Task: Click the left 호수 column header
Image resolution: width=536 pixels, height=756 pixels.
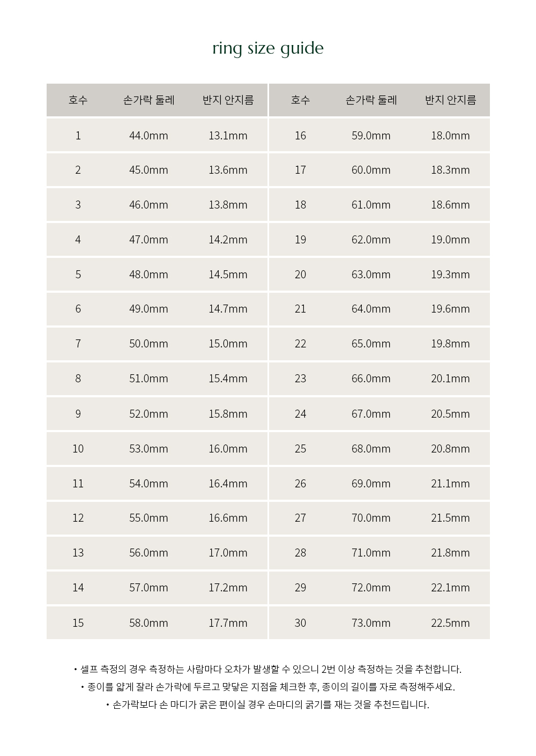Action: 78,100
